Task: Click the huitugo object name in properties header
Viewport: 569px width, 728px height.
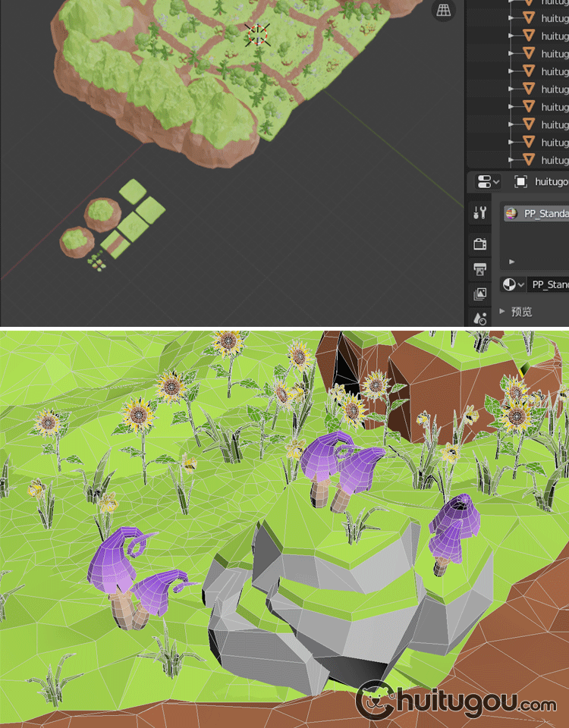Action: (552, 181)
